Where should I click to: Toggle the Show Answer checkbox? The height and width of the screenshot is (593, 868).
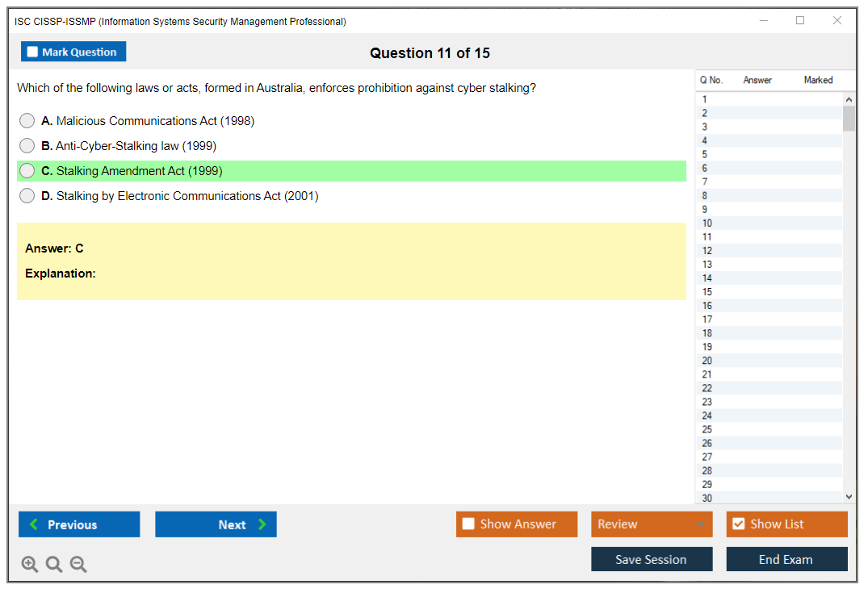click(x=469, y=524)
